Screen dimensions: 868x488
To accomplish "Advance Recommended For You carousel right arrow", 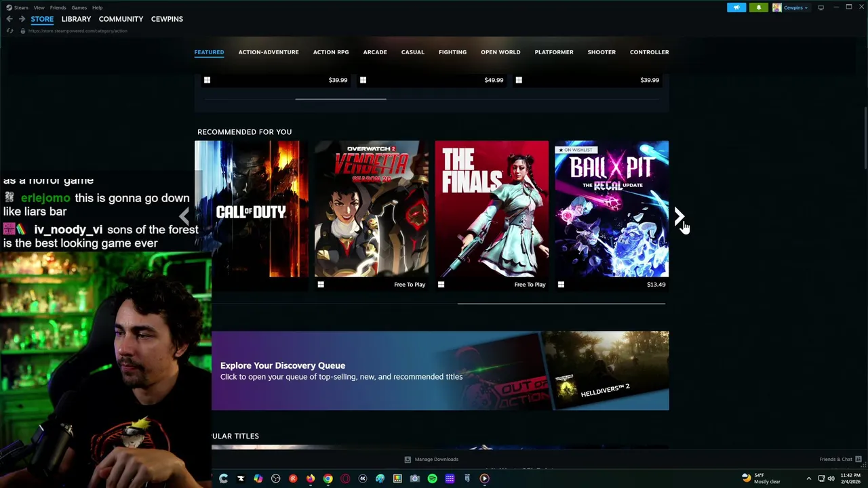I will 679,216.
